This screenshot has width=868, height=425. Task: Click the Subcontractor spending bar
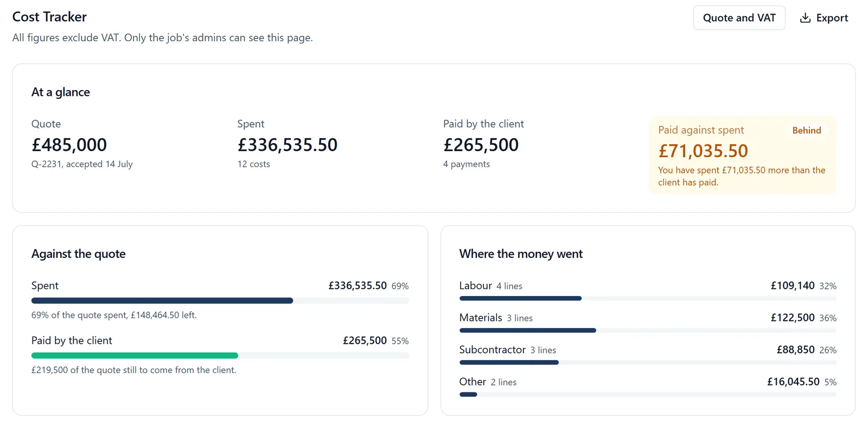point(648,362)
